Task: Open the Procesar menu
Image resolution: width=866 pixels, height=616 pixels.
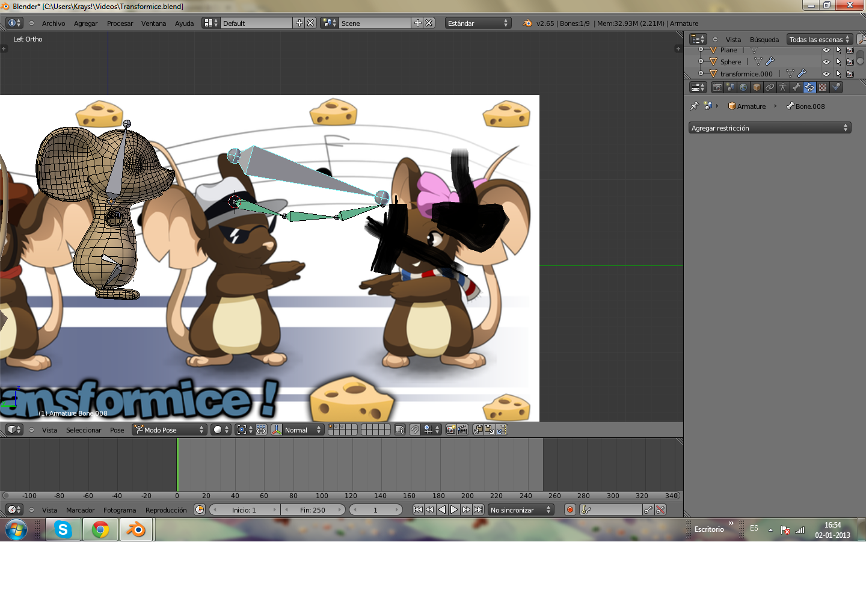Action: [x=120, y=23]
